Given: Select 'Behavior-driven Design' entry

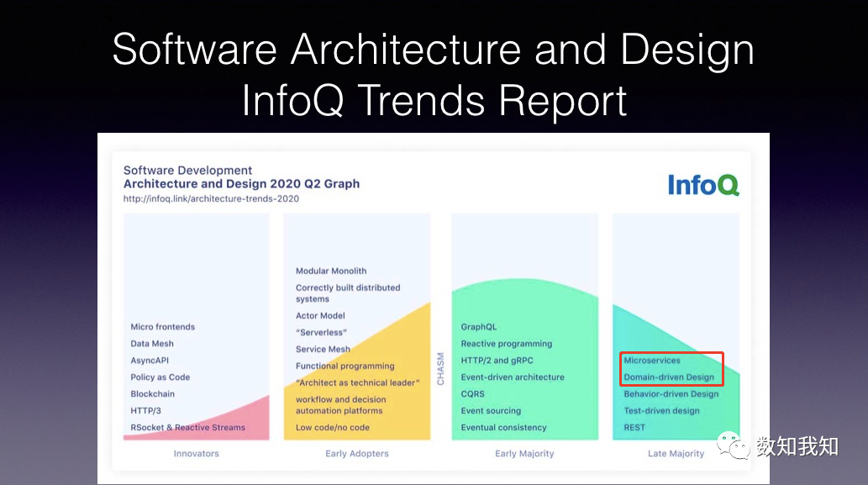Looking at the screenshot, I should click(671, 393).
